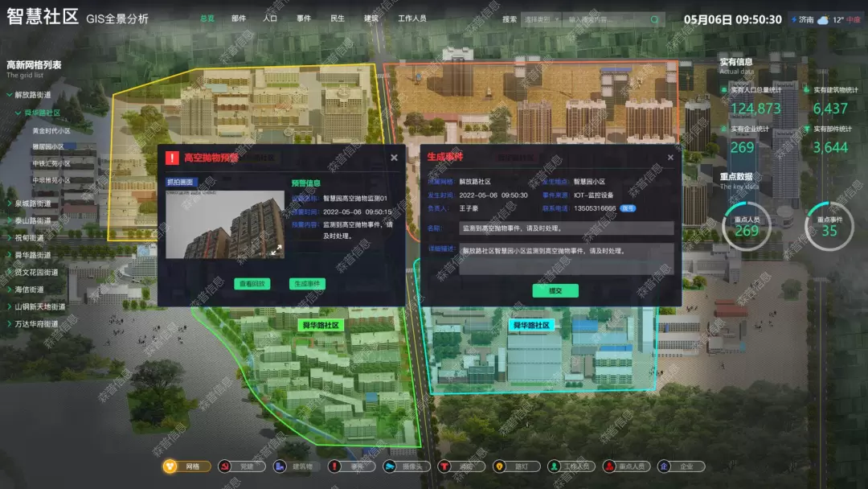Click the 企业 enterprise layer icon

[664, 466]
